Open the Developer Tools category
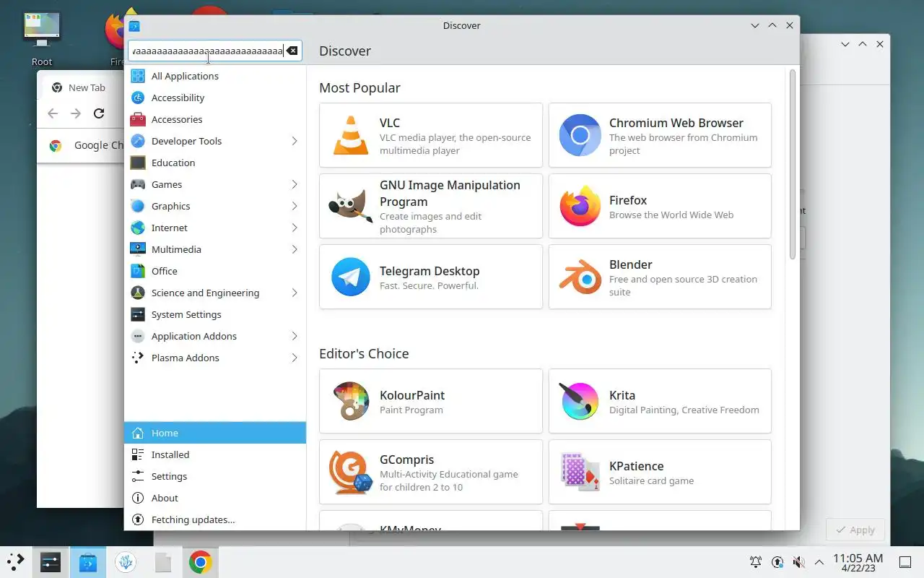 tap(215, 141)
